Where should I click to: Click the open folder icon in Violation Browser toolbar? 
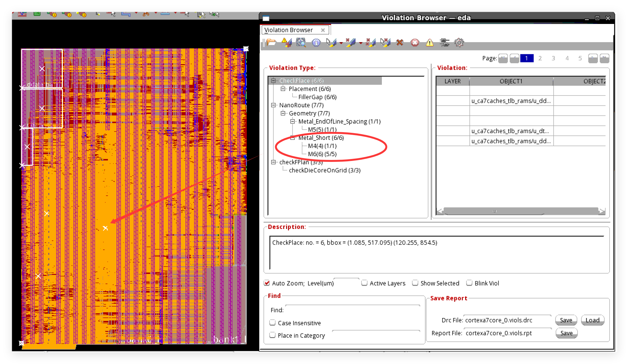271,42
